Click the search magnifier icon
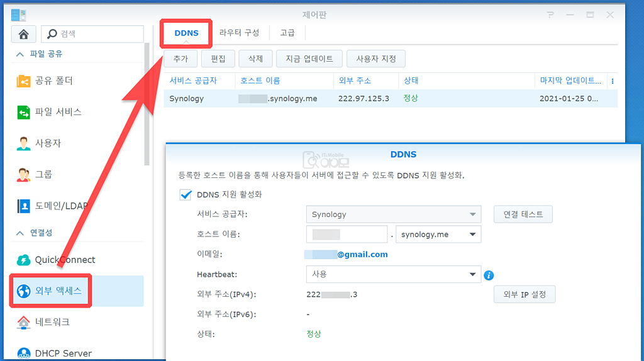This screenshot has height=361, width=644. 52,34
